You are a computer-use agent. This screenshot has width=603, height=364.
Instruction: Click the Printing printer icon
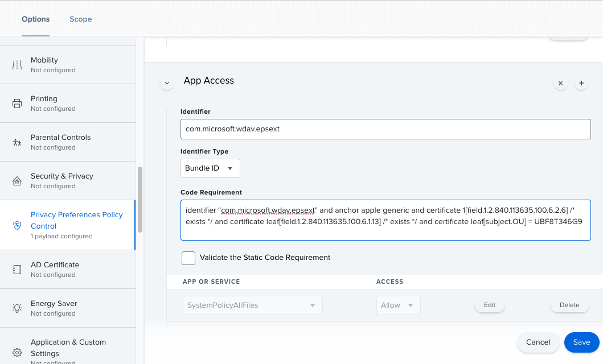point(17,104)
